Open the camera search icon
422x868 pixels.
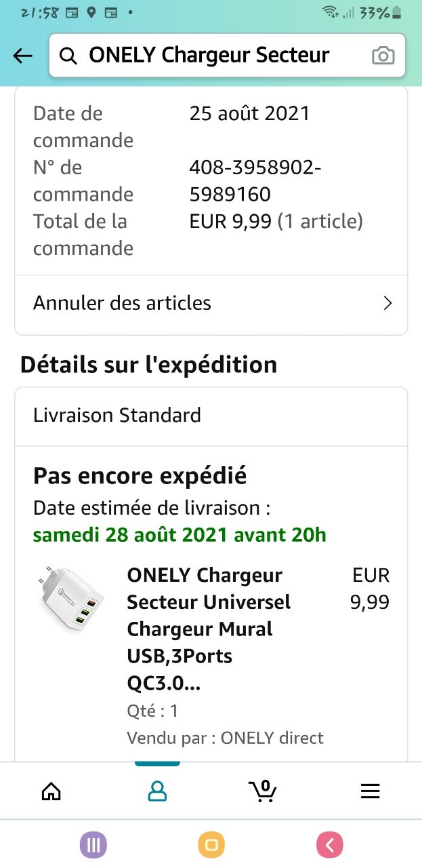click(383, 56)
